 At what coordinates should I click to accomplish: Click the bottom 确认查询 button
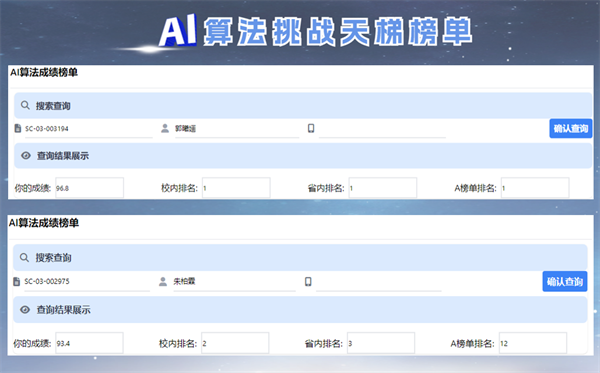(x=565, y=282)
